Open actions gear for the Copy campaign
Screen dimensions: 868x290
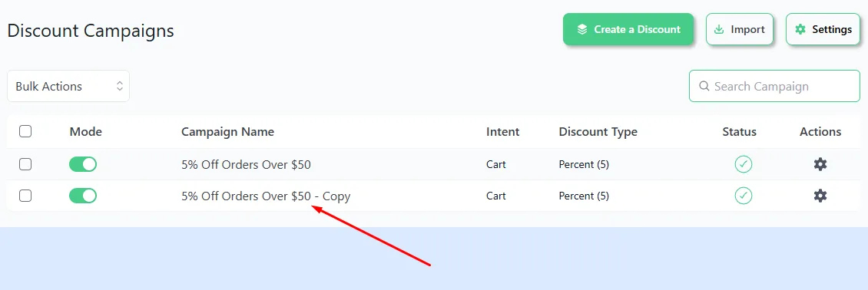[x=820, y=196]
